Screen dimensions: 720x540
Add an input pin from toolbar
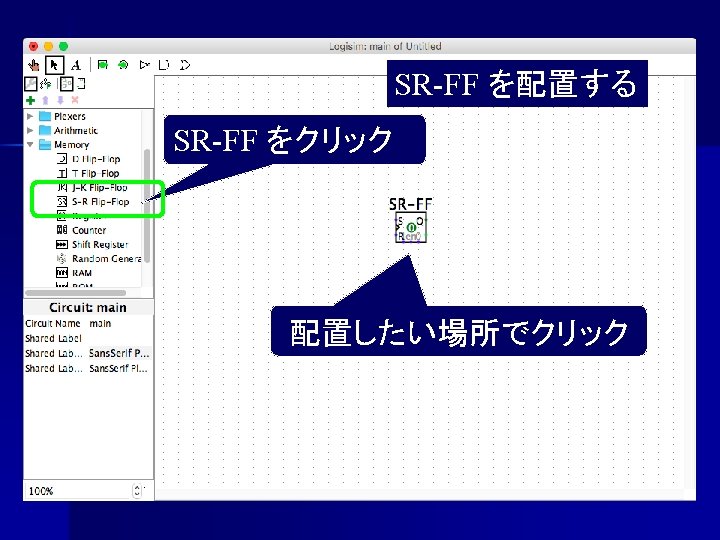pyautogui.click(x=102, y=65)
